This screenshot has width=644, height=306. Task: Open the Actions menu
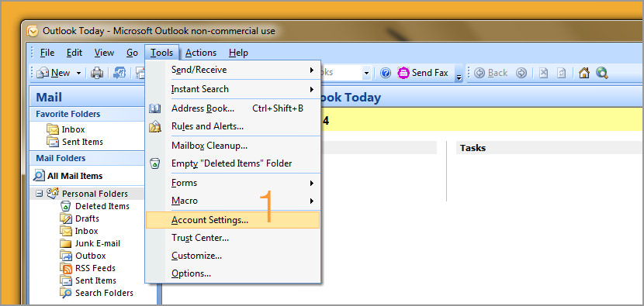tap(201, 53)
